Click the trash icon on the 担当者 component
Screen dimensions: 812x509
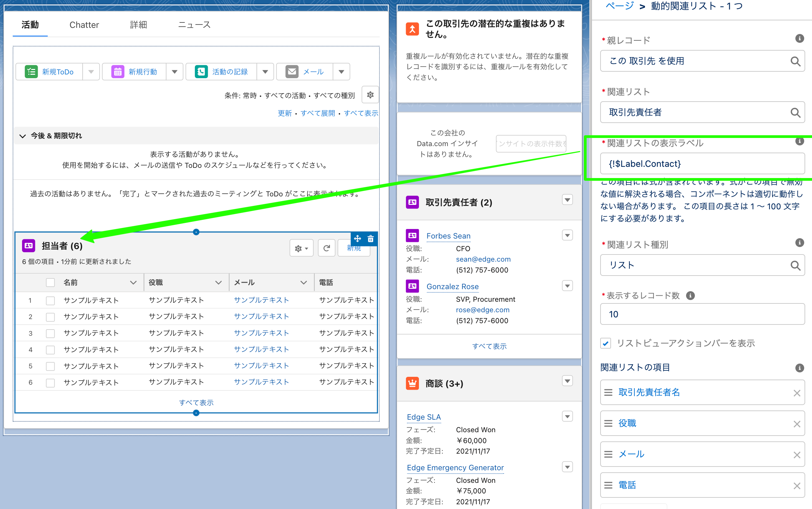pyautogui.click(x=371, y=239)
